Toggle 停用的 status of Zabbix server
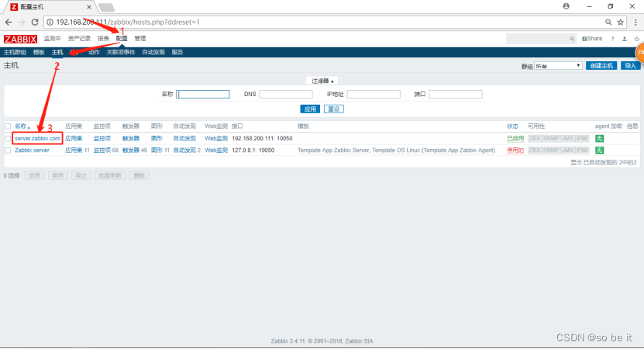 coord(515,150)
